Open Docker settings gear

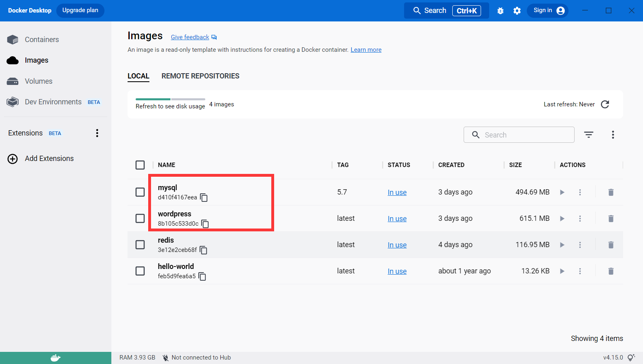517,11
